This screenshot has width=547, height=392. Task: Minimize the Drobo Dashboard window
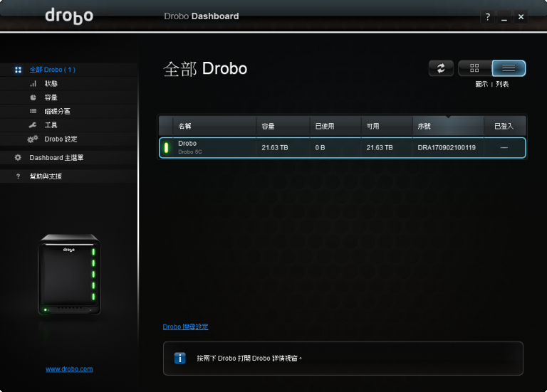504,17
